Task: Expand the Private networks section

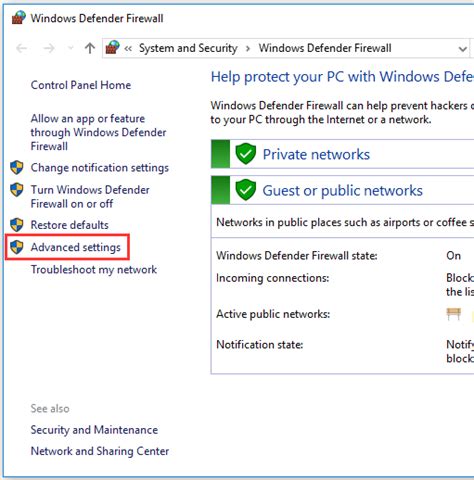Action: click(316, 154)
